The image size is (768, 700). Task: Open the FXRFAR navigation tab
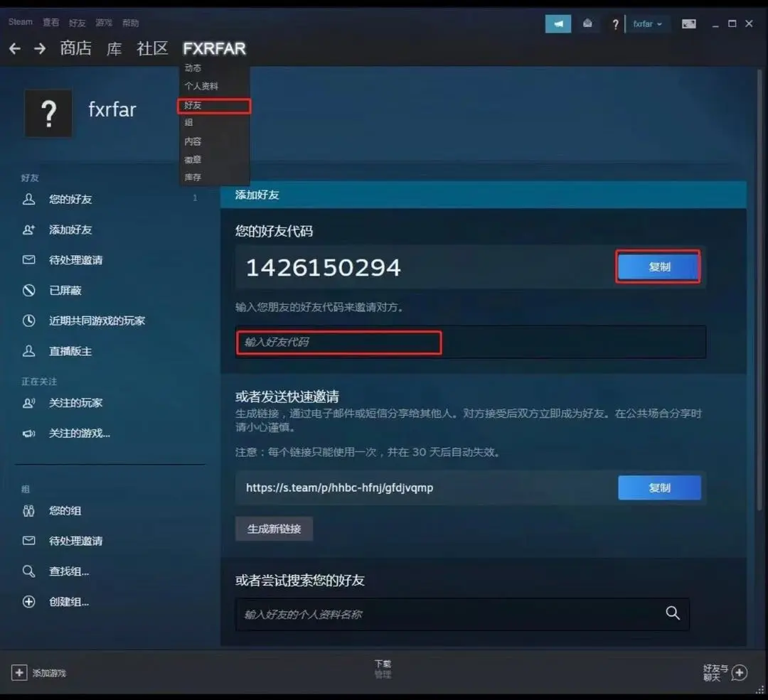(x=215, y=48)
